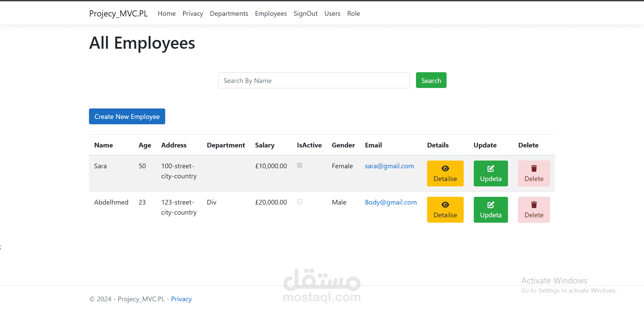
Task: Click the trash icon in Sara's row
Action: (x=534, y=169)
